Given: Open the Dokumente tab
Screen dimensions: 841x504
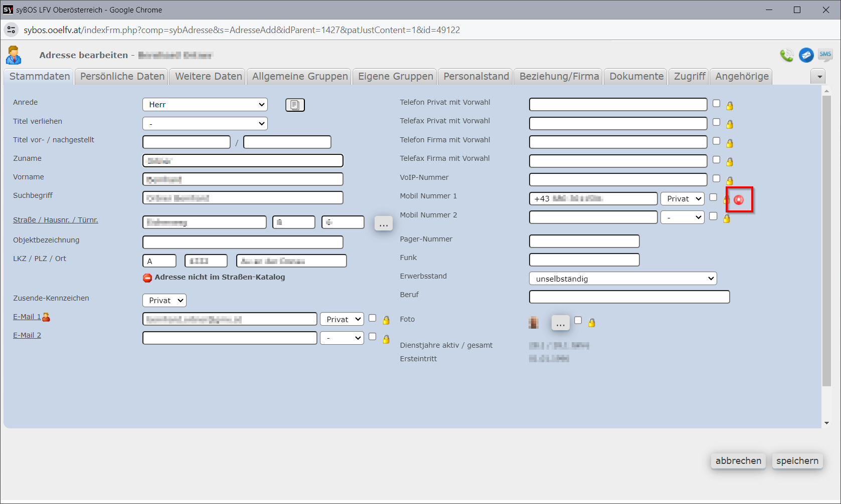Looking at the screenshot, I should (636, 76).
